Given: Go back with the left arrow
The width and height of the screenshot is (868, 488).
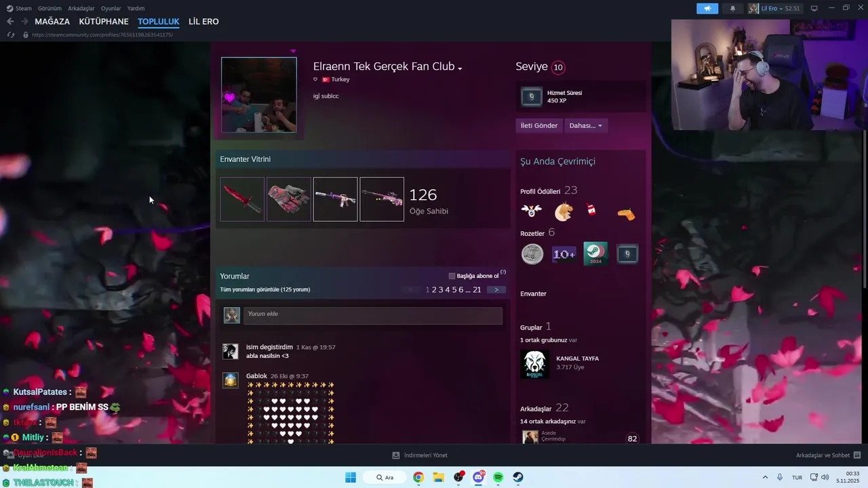Looking at the screenshot, I should (10, 22).
